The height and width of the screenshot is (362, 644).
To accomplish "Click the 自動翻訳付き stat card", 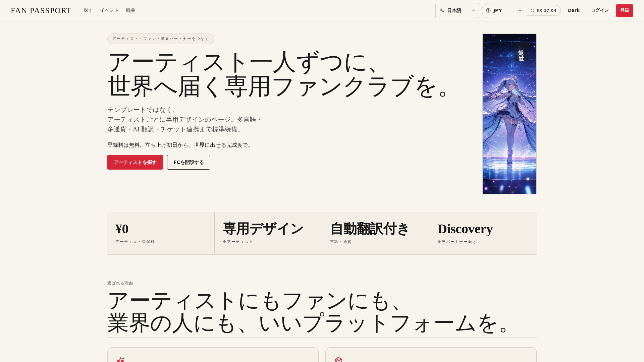I will coord(376,233).
